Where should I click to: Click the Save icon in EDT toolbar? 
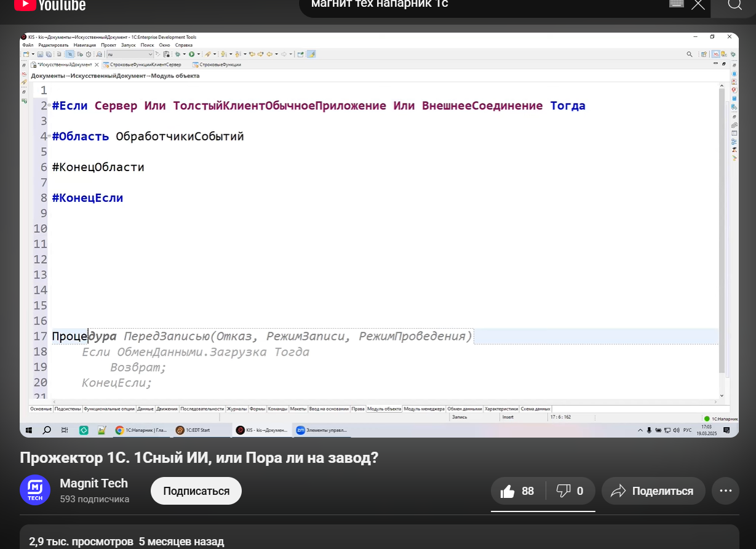click(x=40, y=54)
